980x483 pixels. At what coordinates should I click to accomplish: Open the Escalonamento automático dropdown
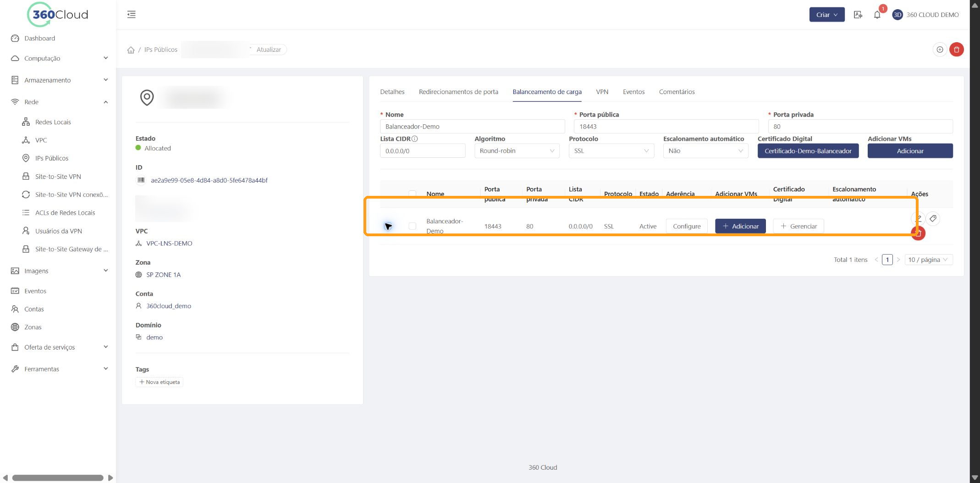tap(705, 151)
